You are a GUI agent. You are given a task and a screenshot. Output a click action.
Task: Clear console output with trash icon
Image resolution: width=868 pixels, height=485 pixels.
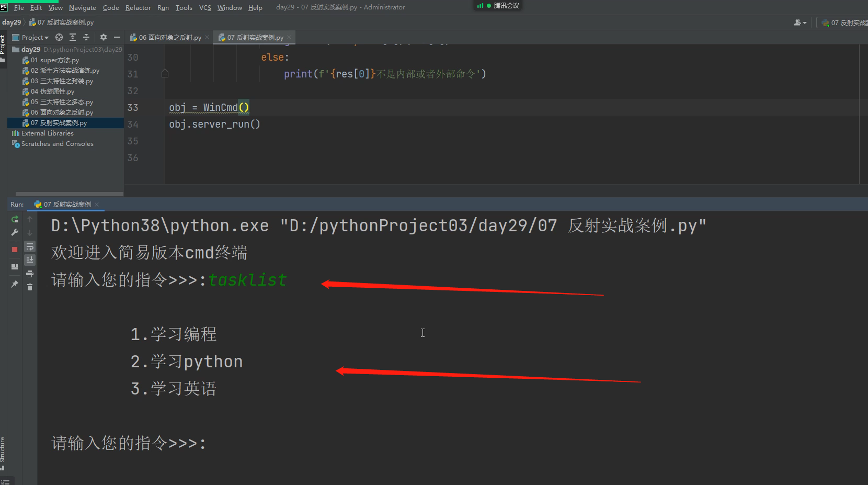30,287
